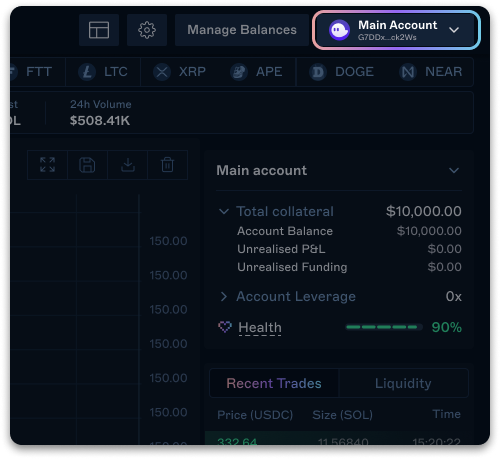Choose the NEAR market
Screen dimensions: 500x459
[x=431, y=72]
